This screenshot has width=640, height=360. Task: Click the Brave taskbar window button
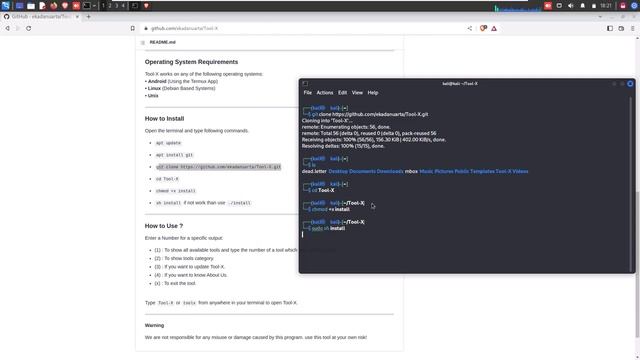pos(146,6)
